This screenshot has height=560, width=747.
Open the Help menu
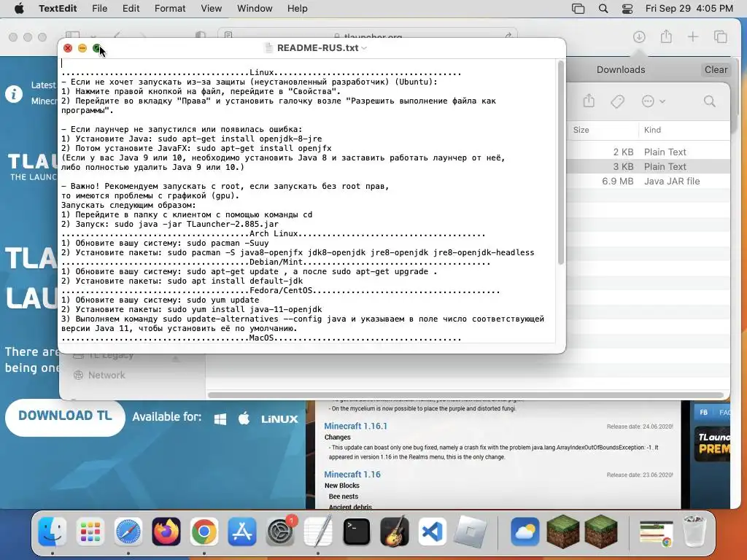(298, 9)
